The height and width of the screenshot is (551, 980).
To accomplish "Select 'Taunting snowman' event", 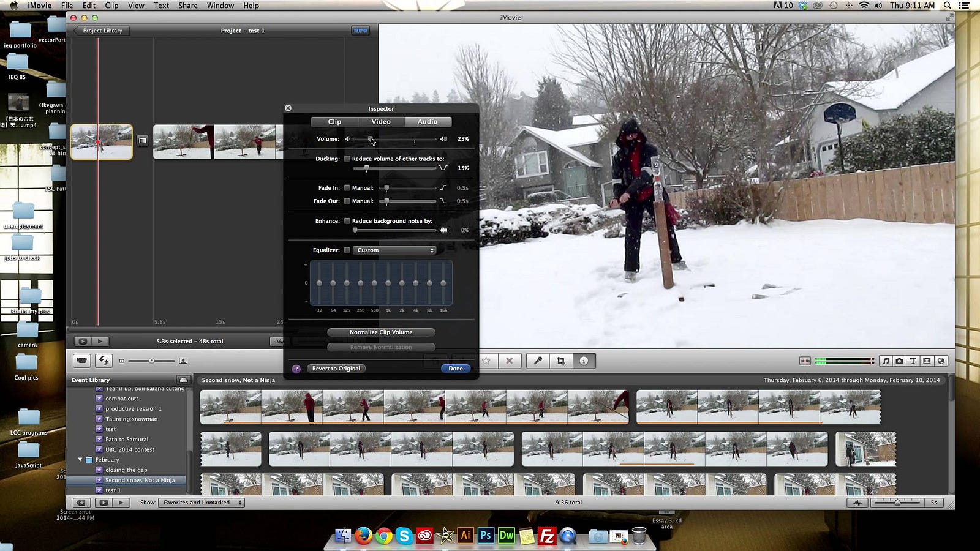I will click(x=131, y=419).
